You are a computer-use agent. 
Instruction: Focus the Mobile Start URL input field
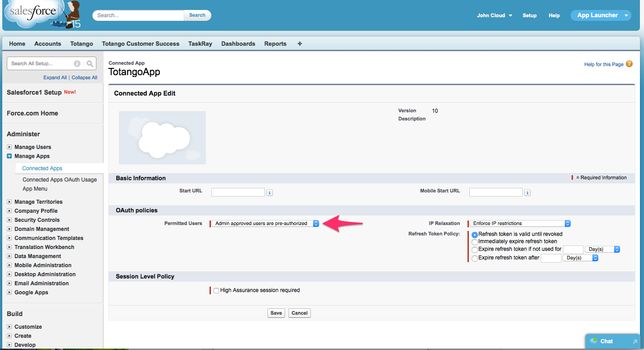coord(496,192)
